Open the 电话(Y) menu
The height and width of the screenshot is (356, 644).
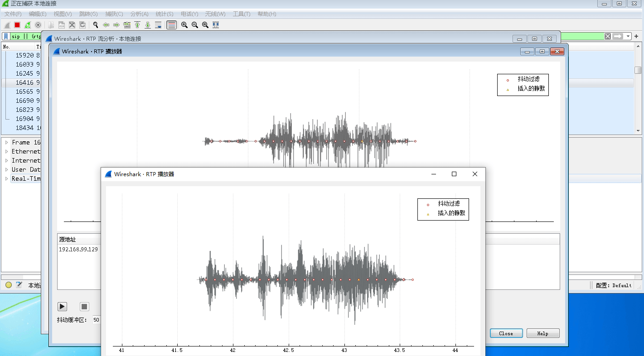coord(189,14)
